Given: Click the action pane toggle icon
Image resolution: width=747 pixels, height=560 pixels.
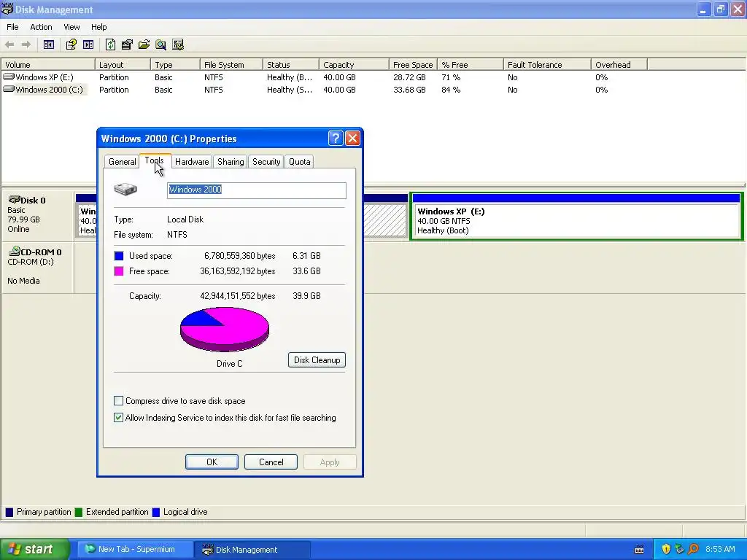Looking at the screenshot, I should click(x=88, y=44).
